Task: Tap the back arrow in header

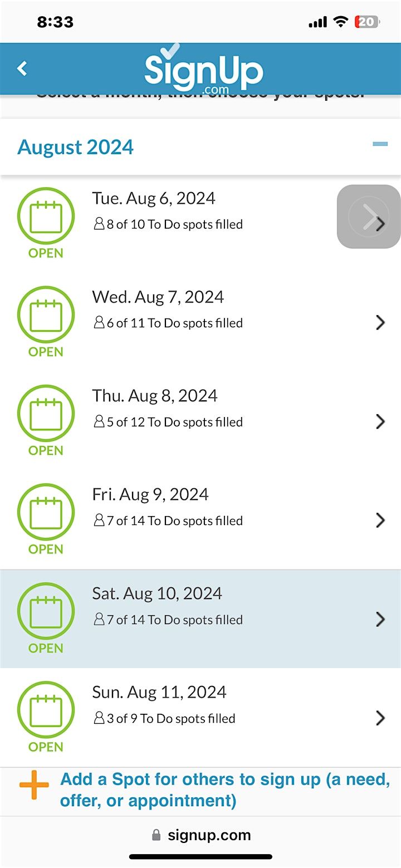Action: pos(22,68)
